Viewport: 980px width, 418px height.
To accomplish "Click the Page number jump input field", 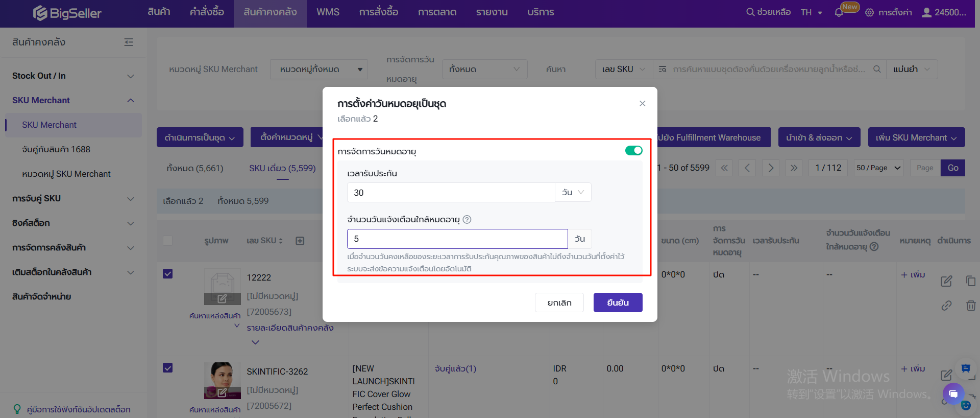I will pos(925,168).
